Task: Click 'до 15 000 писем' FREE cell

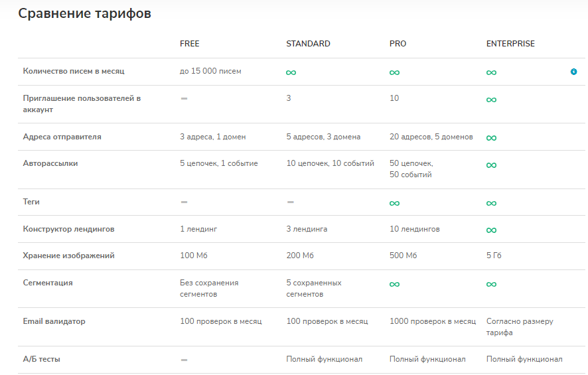Action: pyautogui.click(x=210, y=71)
